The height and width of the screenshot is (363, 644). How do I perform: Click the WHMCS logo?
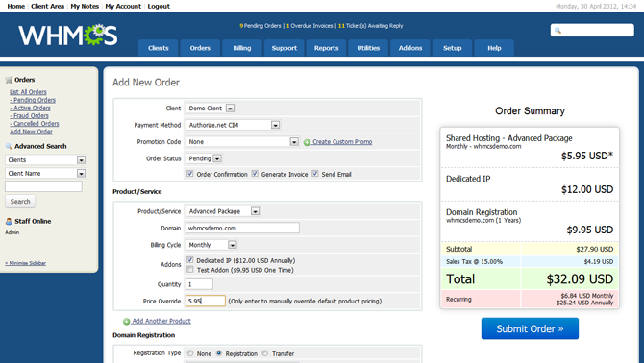[68, 35]
